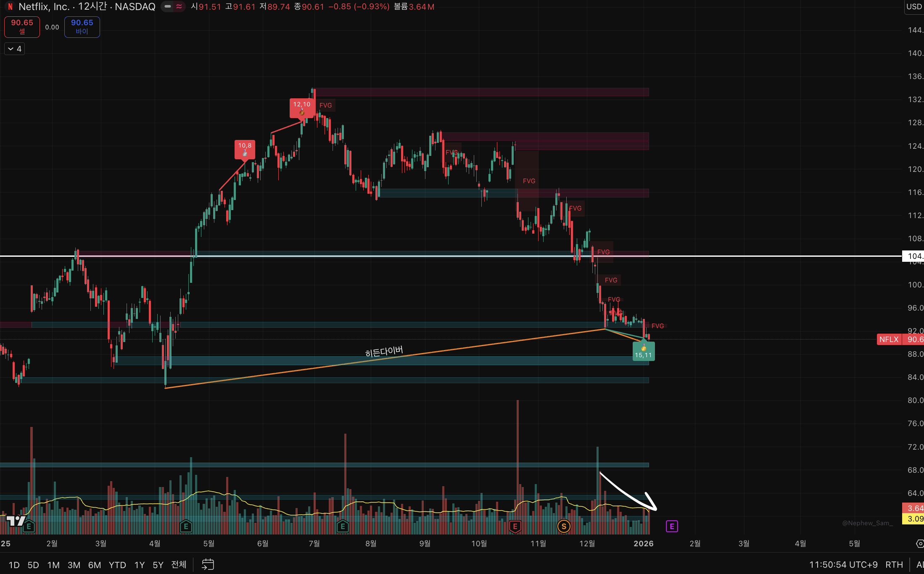Click the TradingView logo icon
The width and height of the screenshot is (924, 574).
point(16,521)
